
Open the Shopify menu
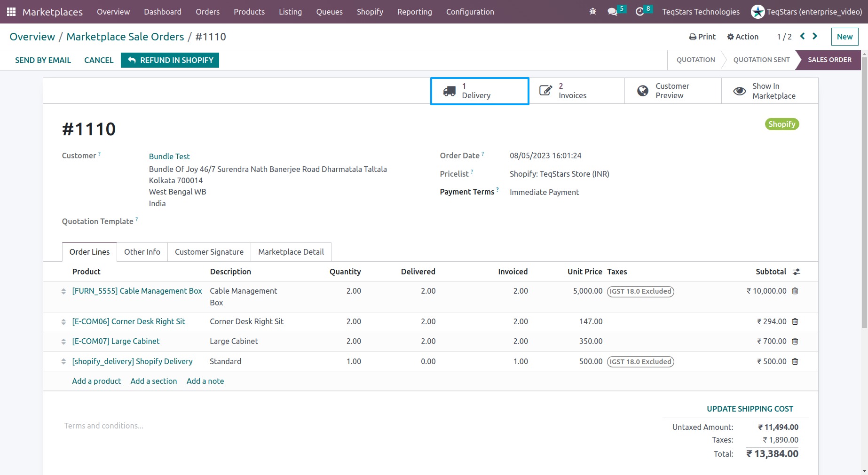click(x=370, y=12)
